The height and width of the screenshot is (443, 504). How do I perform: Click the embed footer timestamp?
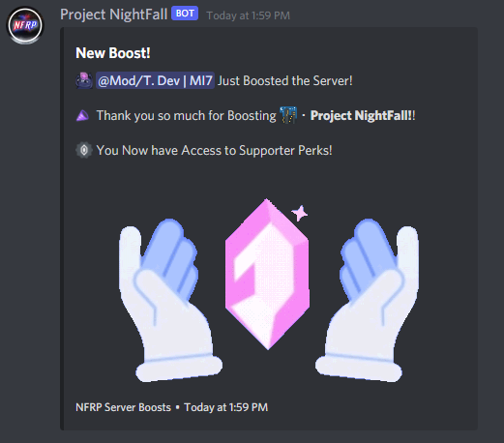tap(226, 407)
